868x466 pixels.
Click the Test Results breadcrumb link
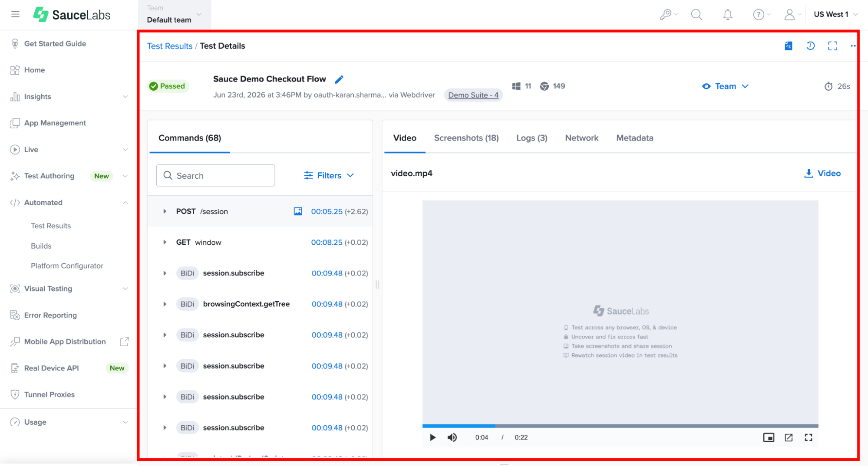click(x=169, y=46)
